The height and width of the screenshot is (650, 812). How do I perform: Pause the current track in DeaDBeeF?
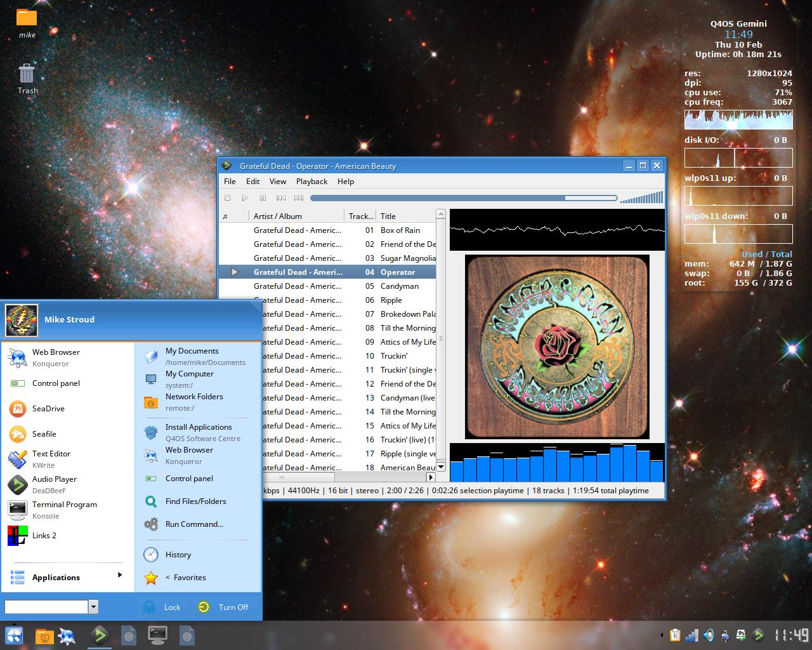tap(263, 198)
